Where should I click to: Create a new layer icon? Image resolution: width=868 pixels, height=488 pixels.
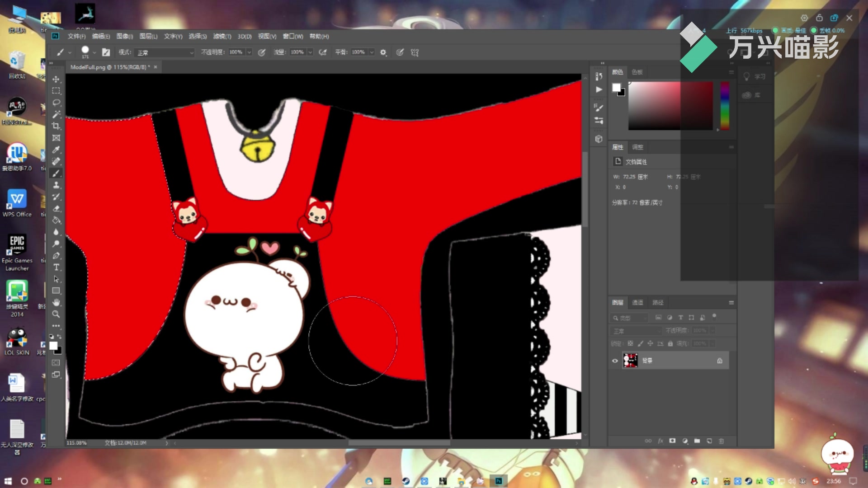coord(709,441)
